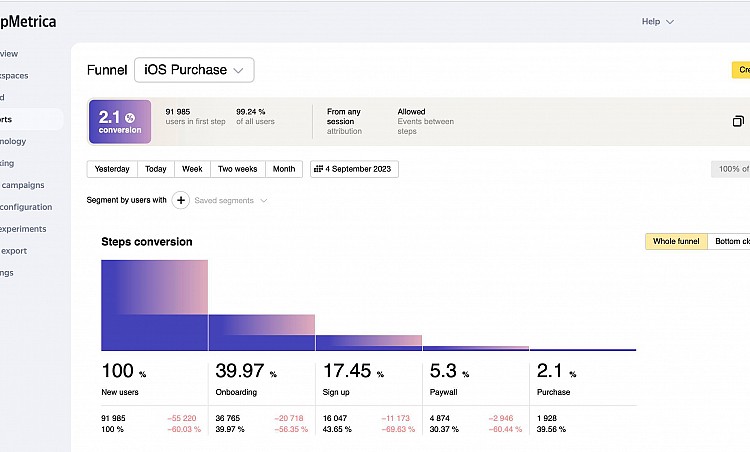This screenshot has width=750, height=452.
Task: Click the Onboarding funnel step bar
Action: pyautogui.click(x=261, y=332)
